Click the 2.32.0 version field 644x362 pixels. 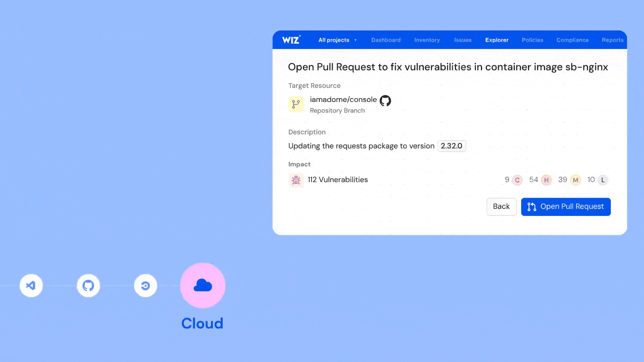pyautogui.click(x=451, y=146)
